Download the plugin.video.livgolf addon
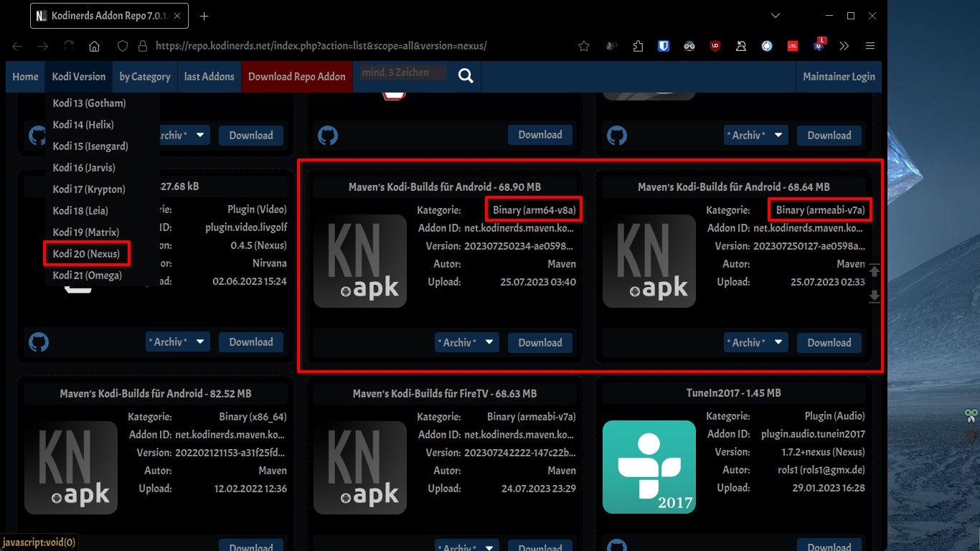Image resolution: width=980 pixels, height=551 pixels. pos(251,342)
